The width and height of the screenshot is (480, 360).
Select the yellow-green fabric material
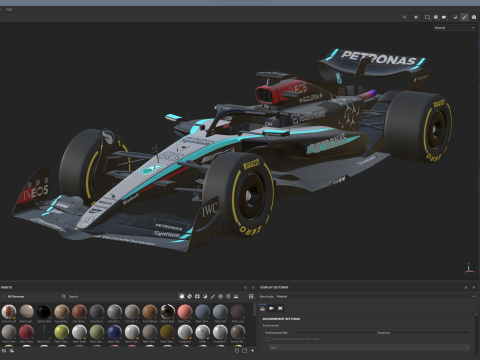click(x=62, y=332)
